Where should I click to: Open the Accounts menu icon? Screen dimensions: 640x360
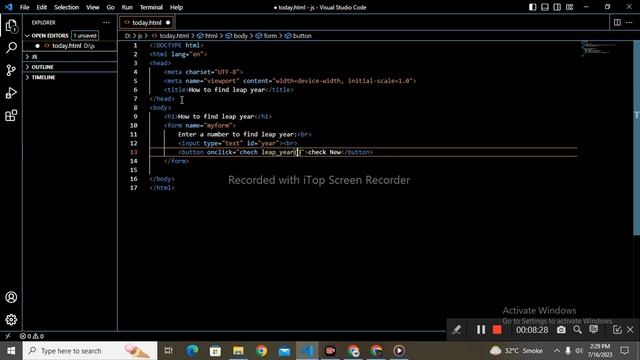[11, 297]
